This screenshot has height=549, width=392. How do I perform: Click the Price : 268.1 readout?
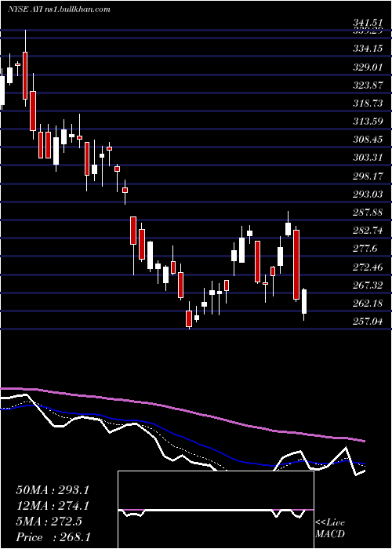[x=53, y=537]
